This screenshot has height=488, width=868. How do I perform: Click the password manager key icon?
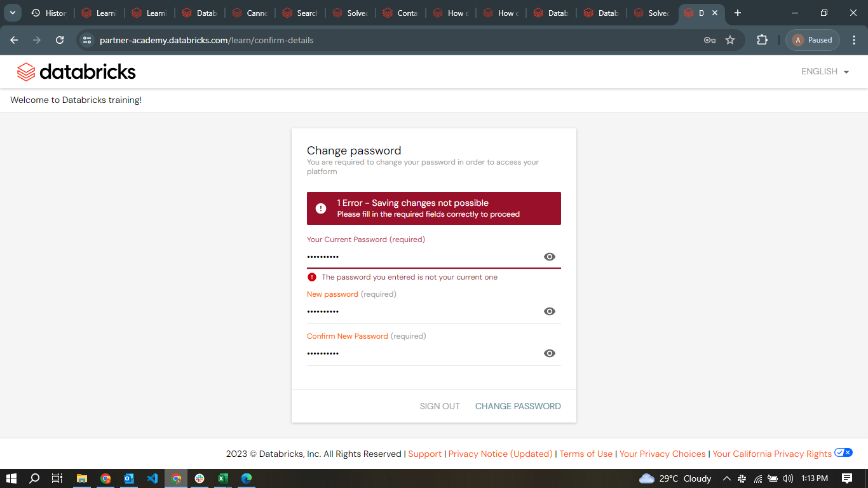coord(709,39)
